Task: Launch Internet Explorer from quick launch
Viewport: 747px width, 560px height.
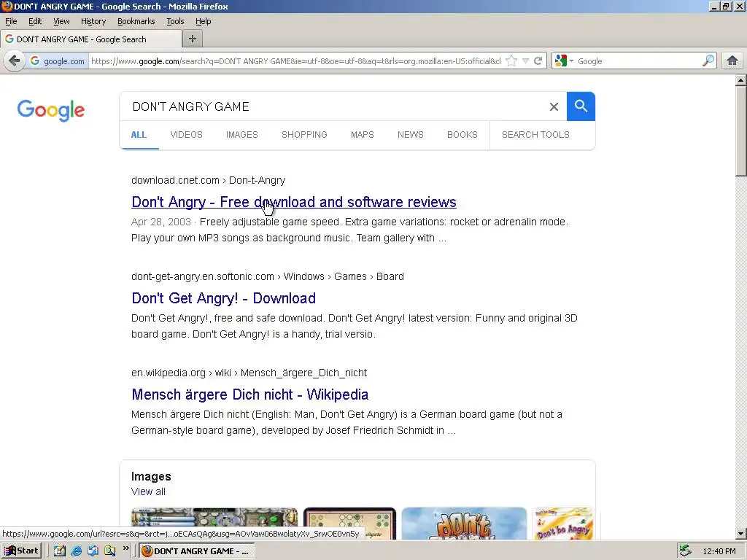Action: pyautogui.click(x=76, y=551)
